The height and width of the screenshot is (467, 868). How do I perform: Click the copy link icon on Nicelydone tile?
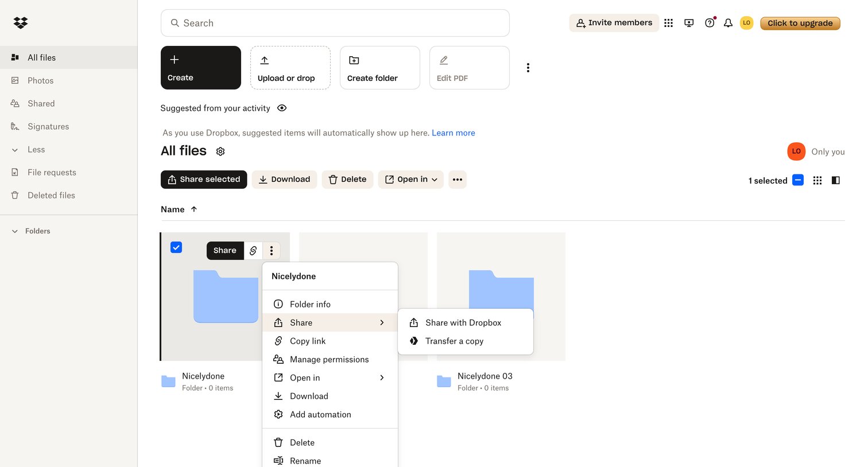253,251
